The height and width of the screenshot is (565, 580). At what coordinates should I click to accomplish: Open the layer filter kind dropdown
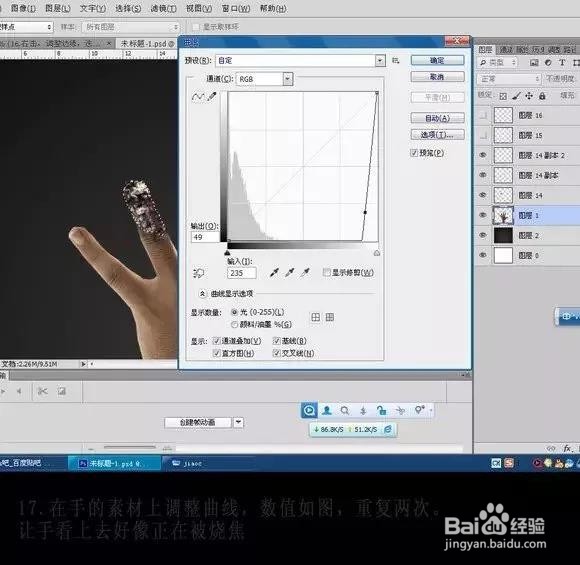coord(498,63)
